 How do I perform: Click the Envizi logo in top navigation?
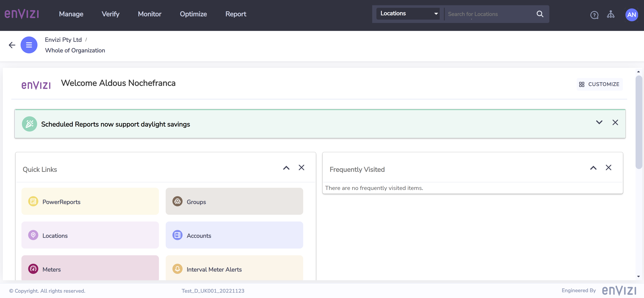click(22, 14)
